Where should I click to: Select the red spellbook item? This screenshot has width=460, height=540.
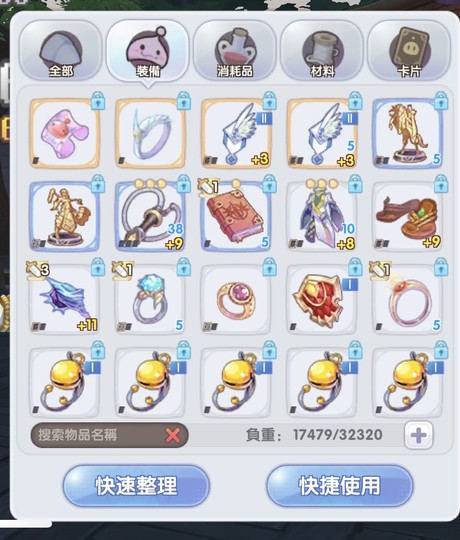(236, 216)
